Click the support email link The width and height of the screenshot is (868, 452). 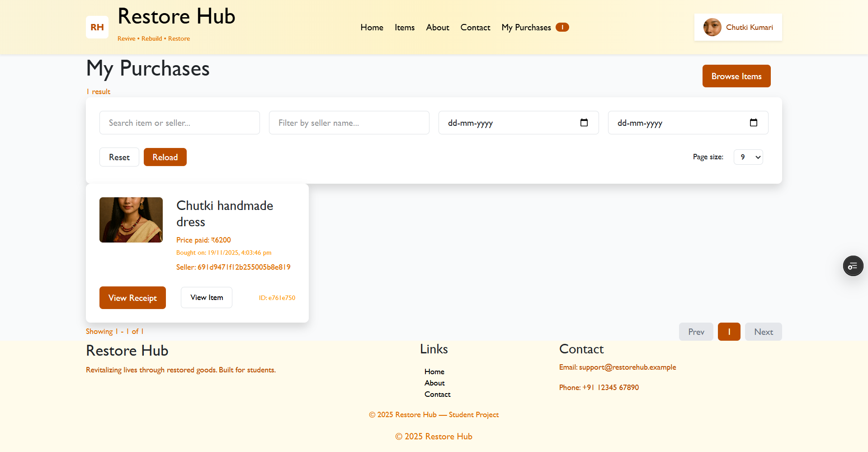pyautogui.click(x=627, y=367)
